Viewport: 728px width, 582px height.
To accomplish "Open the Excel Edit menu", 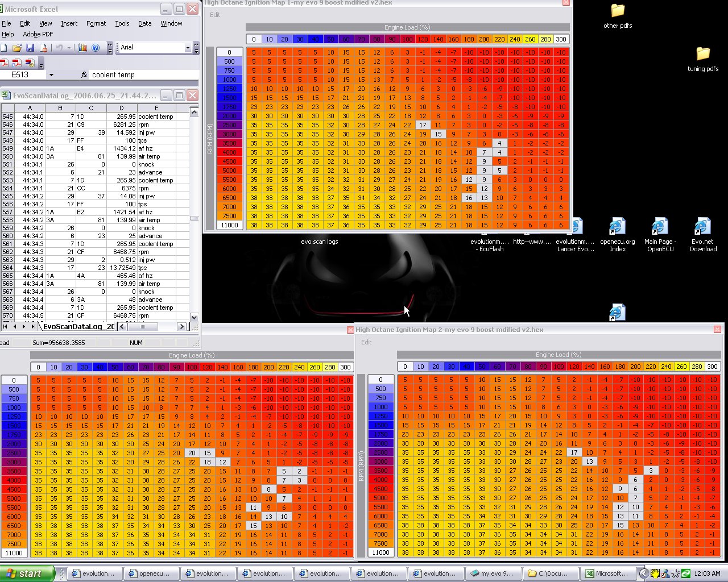I will (x=25, y=23).
